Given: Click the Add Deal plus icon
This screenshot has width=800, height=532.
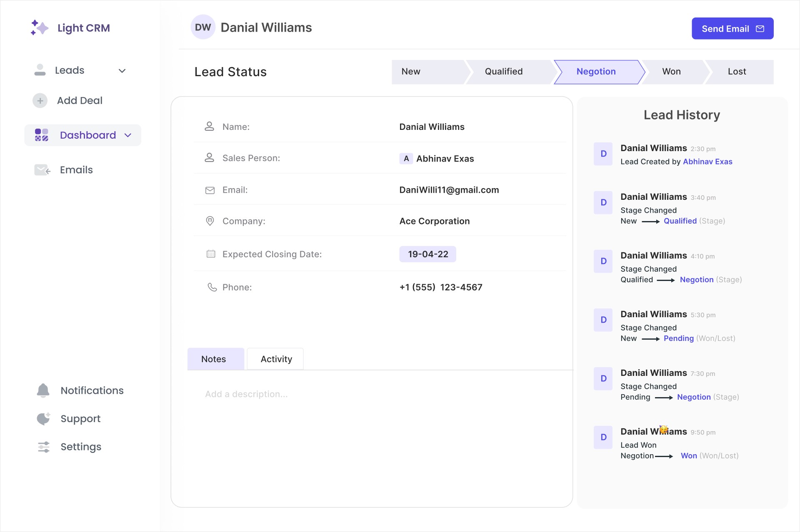Looking at the screenshot, I should point(40,101).
